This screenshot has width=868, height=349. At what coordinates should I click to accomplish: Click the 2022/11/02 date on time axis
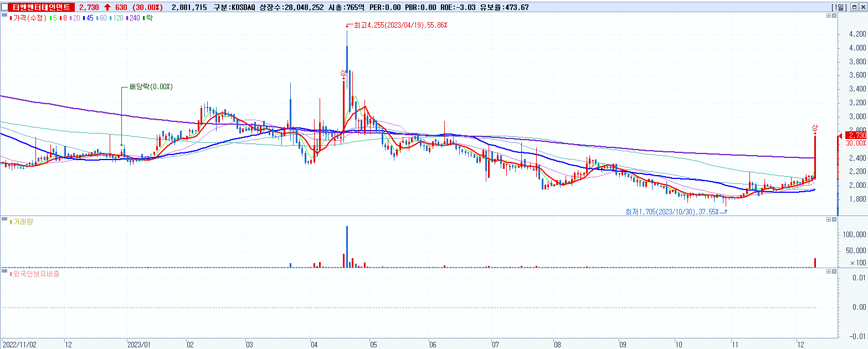coord(19,344)
